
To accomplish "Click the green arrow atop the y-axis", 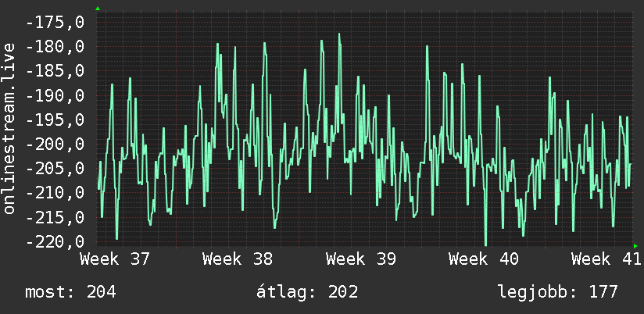I will [98, 9].
